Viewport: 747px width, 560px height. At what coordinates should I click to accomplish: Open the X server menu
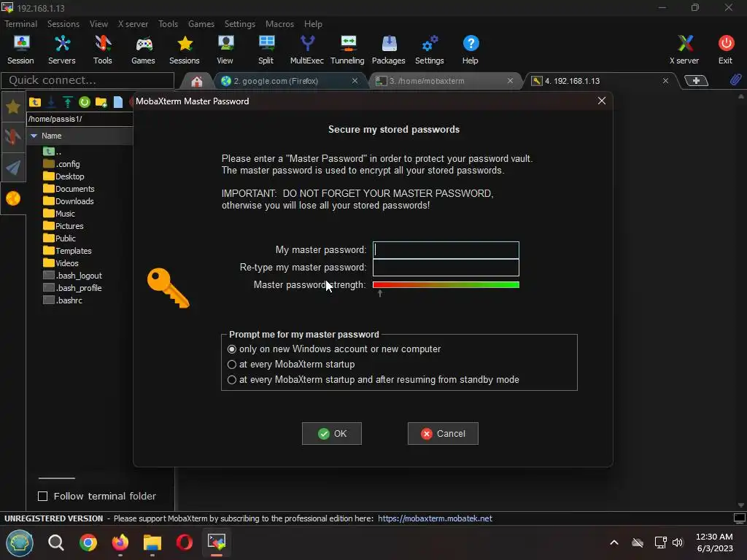pos(133,24)
